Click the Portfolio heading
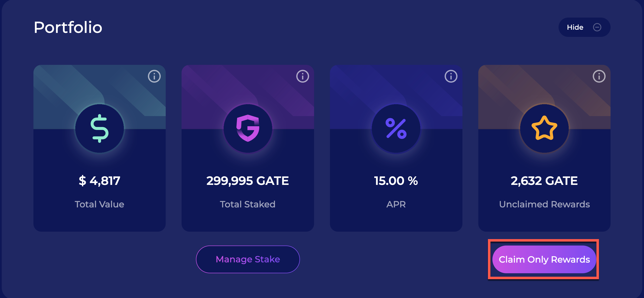This screenshot has width=644, height=298. [68, 27]
